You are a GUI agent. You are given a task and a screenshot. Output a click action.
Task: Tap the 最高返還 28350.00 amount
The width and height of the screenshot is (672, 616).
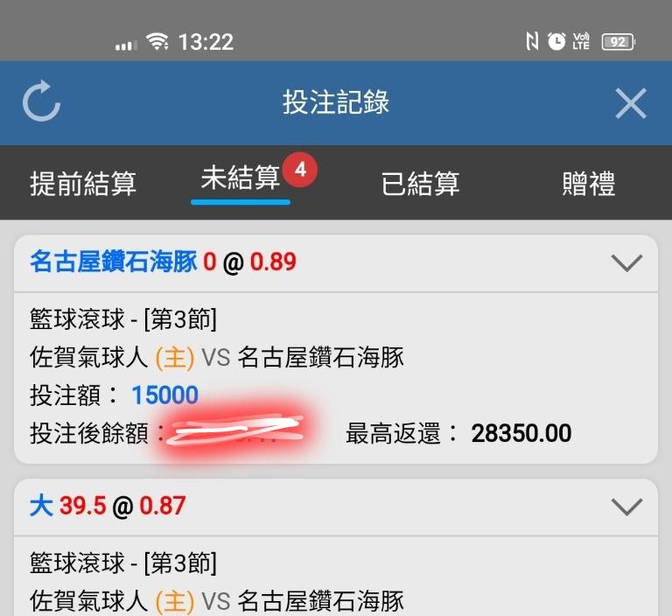click(521, 433)
